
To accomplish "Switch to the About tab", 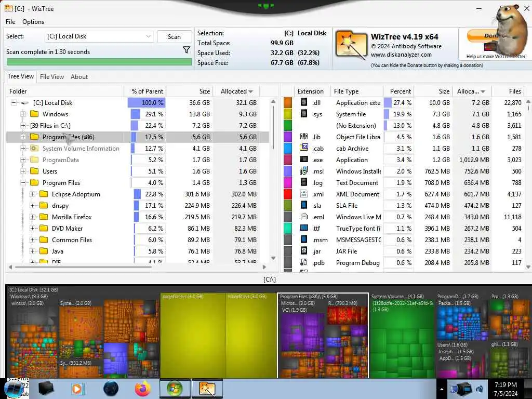I will pyautogui.click(x=79, y=77).
